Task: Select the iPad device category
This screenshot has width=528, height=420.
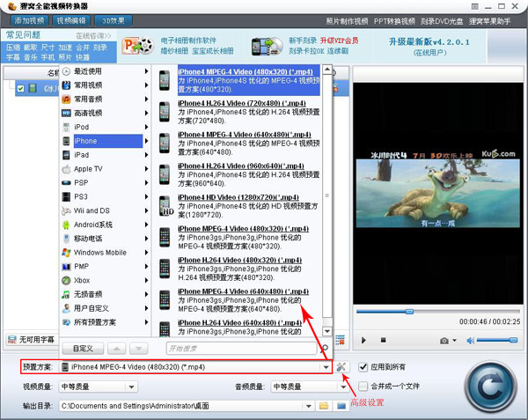Action: tap(106, 155)
